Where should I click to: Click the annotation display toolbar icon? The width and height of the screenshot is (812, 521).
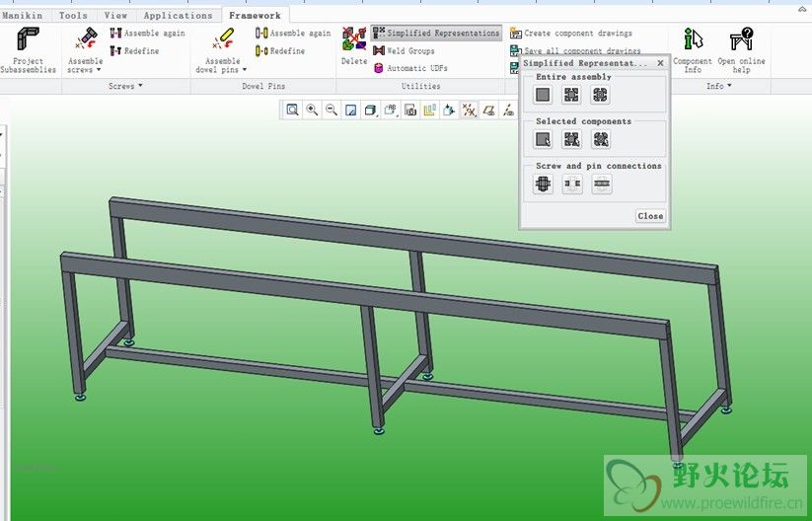(x=449, y=110)
